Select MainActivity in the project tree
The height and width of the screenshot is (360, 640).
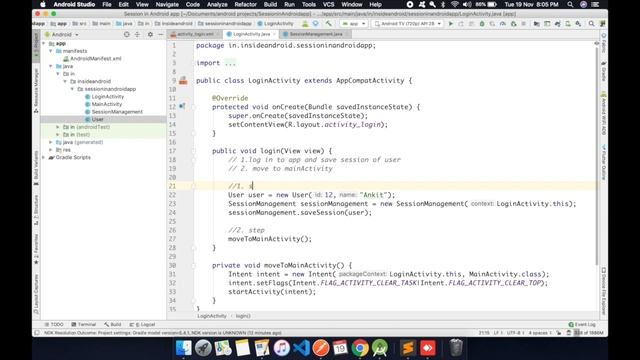pos(107,104)
